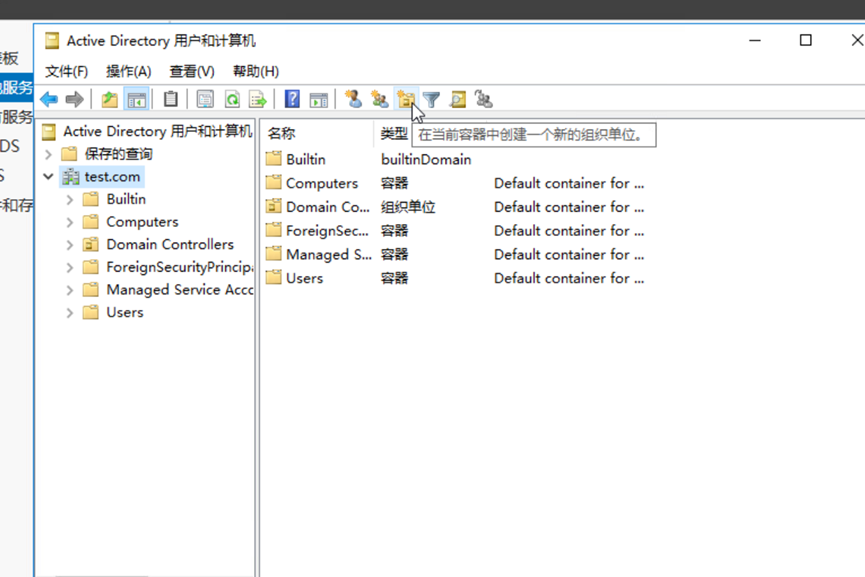Create a new group in current container

379,99
